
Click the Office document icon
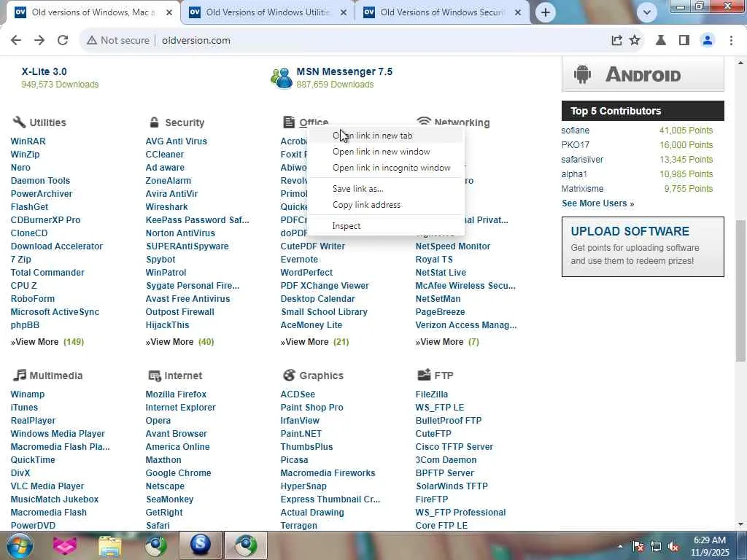pyautogui.click(x=289, y=122)
